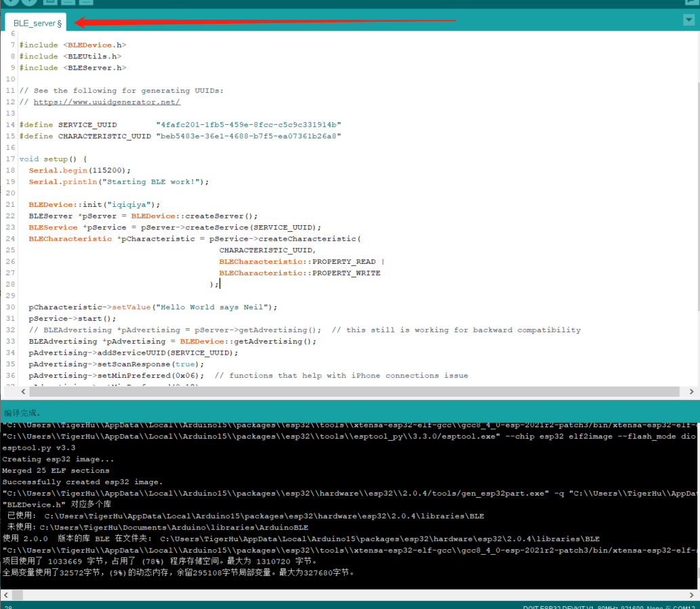Image resolution: width=700 pixels, height=609 pixels.
Task: Click the left arrow of the horizontal scrollbar
Action: (x=24, y=391)
